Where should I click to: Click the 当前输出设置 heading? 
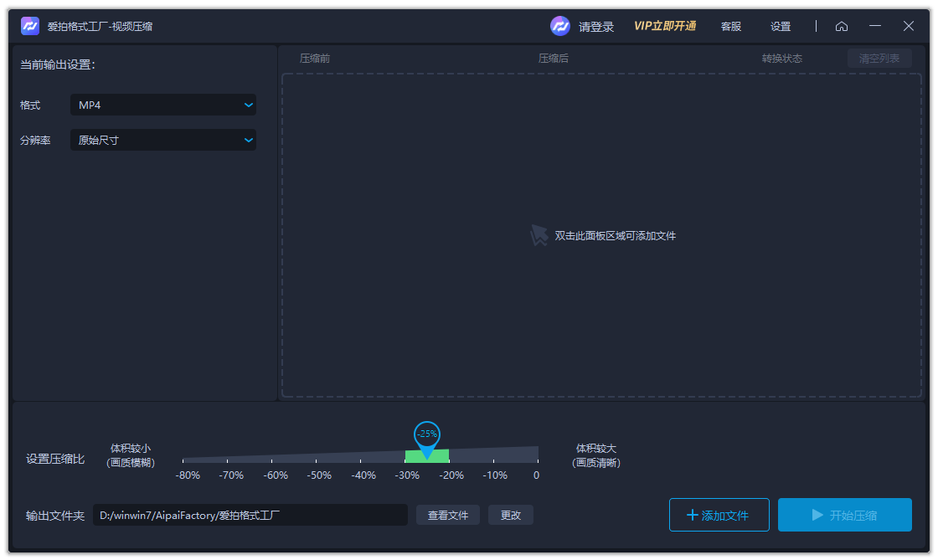(x=58, y=64)
